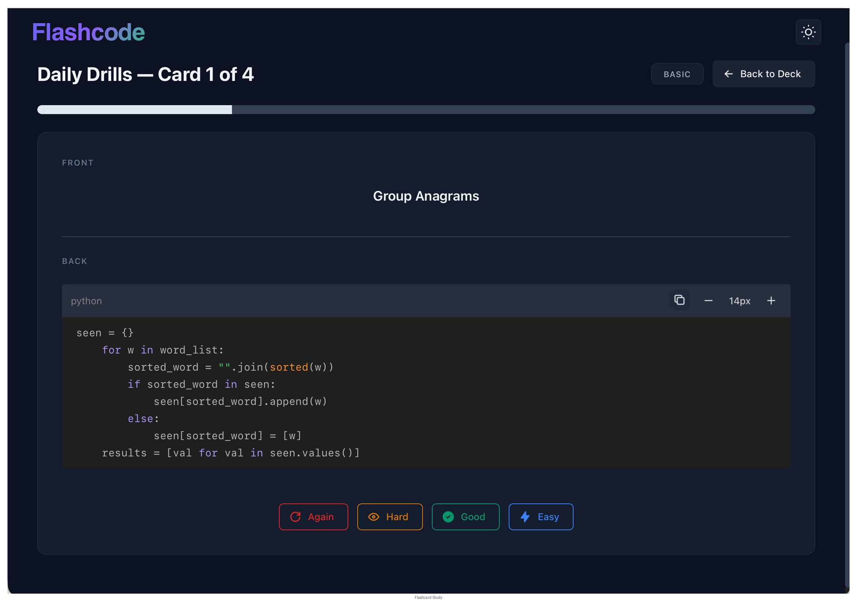Click the Flashcode logo
Screen dimensions: 857x616
[x=88, y=32]
